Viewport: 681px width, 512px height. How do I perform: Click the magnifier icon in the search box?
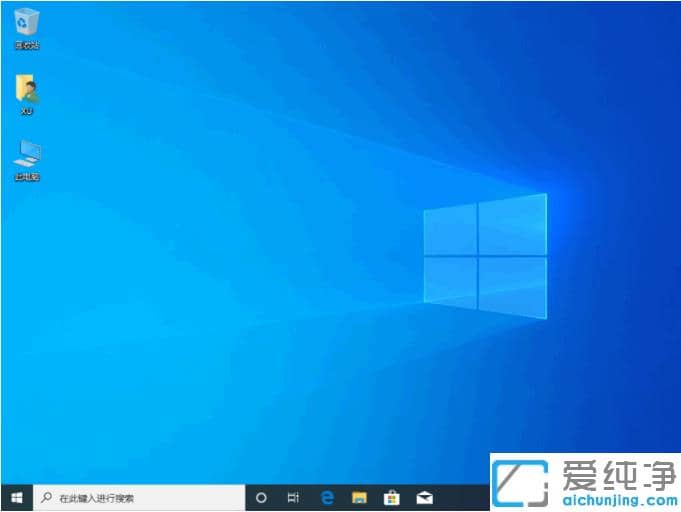point(47,497)
